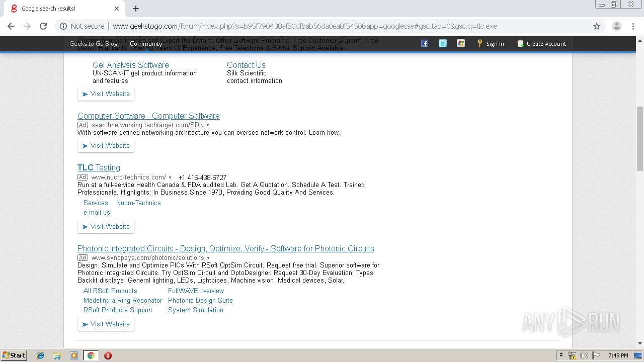Screen dimensions: 644x362
Task: Open FullWAVE overview link
Action: point(196,291)
